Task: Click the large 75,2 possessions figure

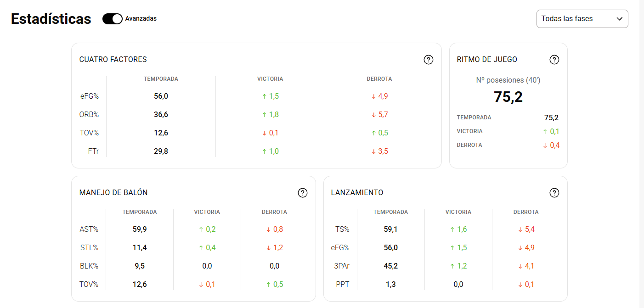Action: click(x=508, y=97)
